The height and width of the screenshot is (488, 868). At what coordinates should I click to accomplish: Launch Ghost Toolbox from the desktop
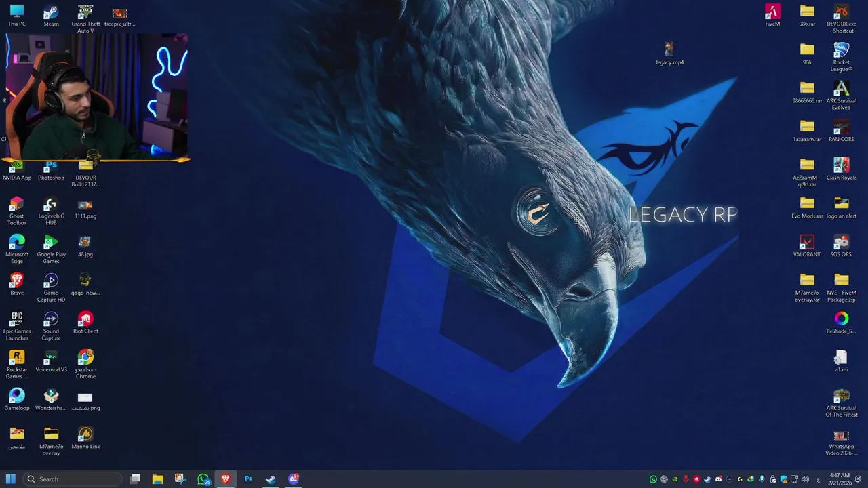click(17, 211)
